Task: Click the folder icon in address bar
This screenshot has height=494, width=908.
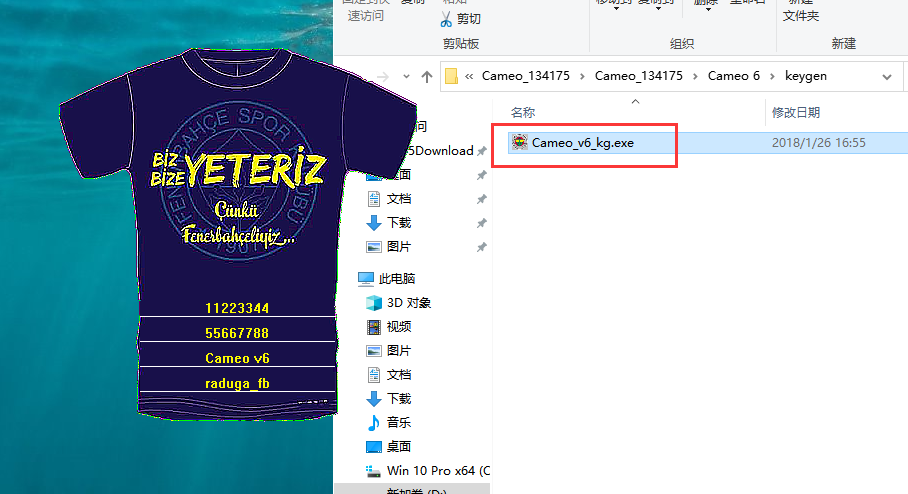Action: (451, 76)
